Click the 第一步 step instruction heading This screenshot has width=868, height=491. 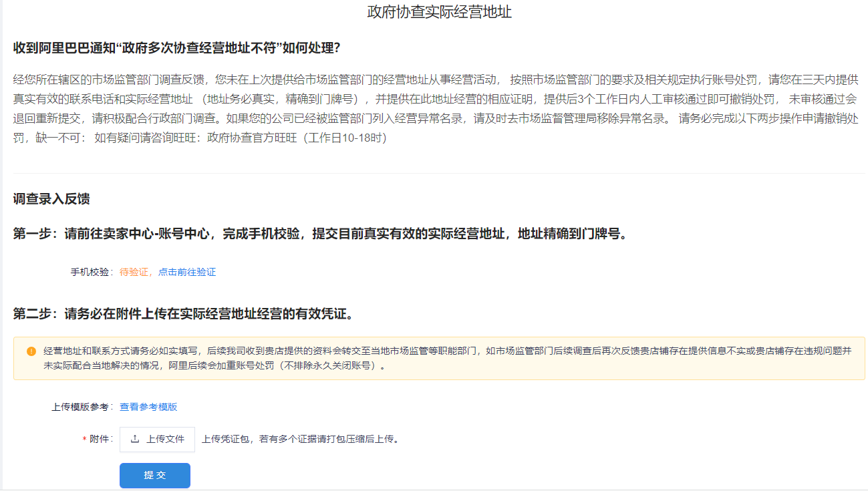(321, 234)
